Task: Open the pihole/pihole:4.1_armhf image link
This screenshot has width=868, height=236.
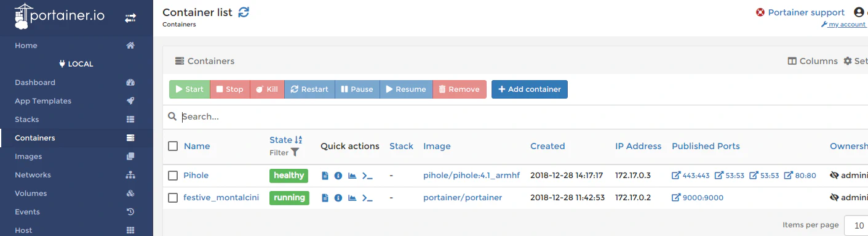Action: (471, 176)
